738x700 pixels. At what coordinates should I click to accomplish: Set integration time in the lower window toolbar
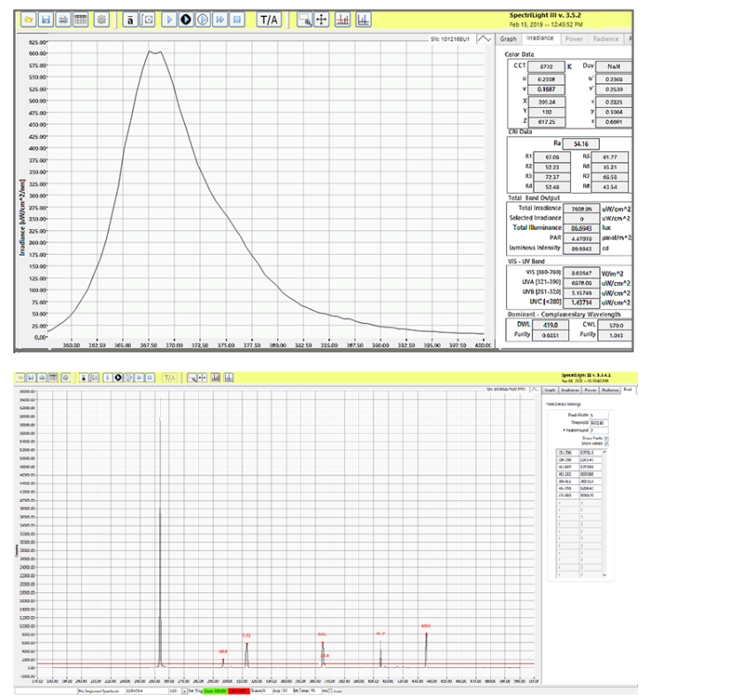click(94, 378)
